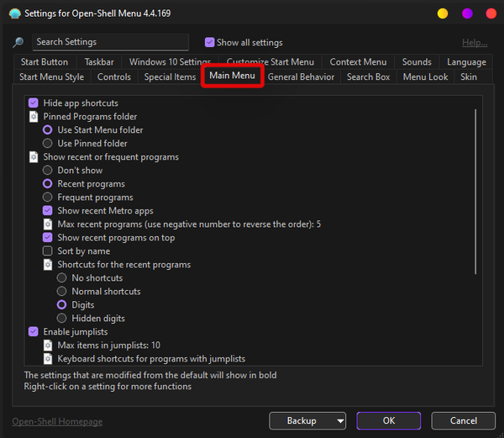Select the Frequent programs radio option

point(48,198)
